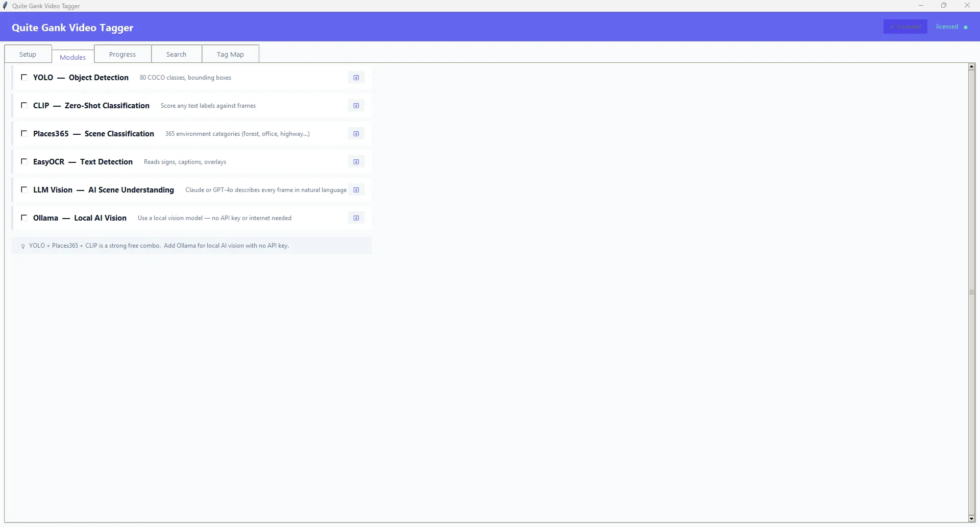Open info for Ollama Local AI Vision
The image size is (980, 527).
click(x=356, y=218)
